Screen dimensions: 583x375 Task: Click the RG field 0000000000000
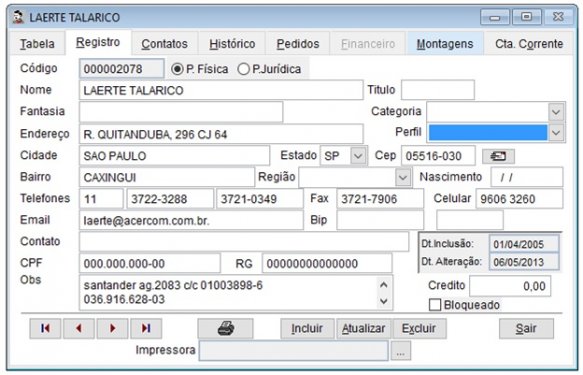pyautogui.click(x=327, y=264)
